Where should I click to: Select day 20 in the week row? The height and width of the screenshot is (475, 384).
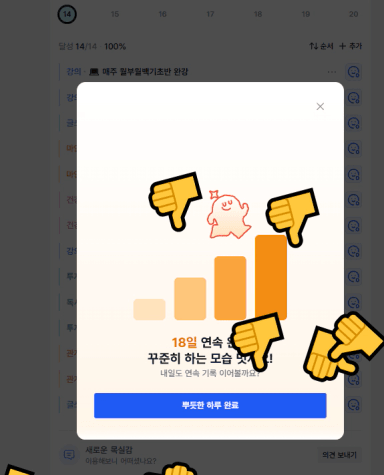(353, 14)
